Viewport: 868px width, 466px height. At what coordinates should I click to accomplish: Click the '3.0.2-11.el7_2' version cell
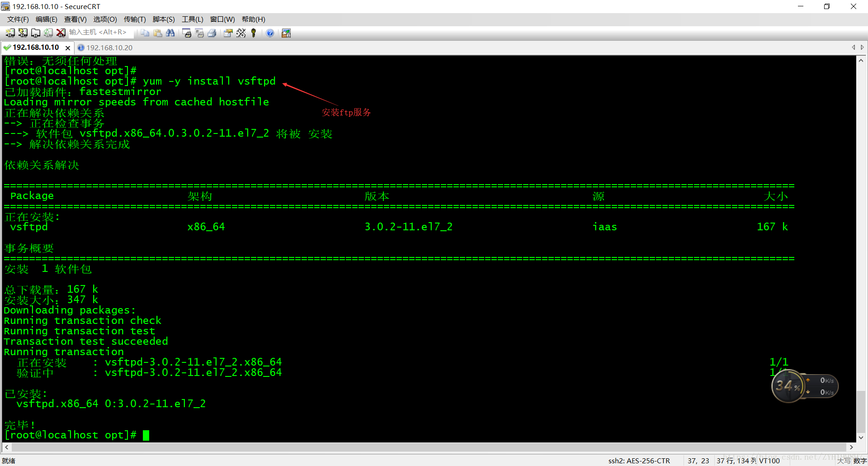[409, 227]
